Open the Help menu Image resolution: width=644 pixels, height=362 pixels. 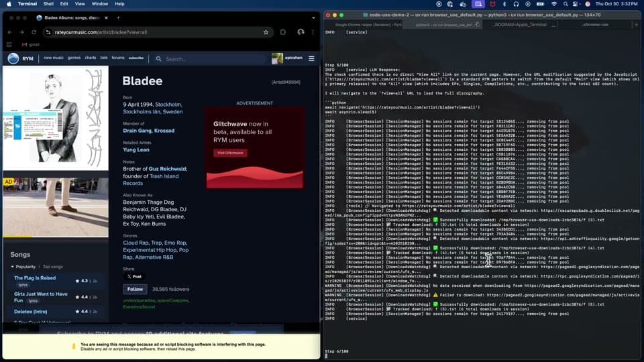click(119, 4)
